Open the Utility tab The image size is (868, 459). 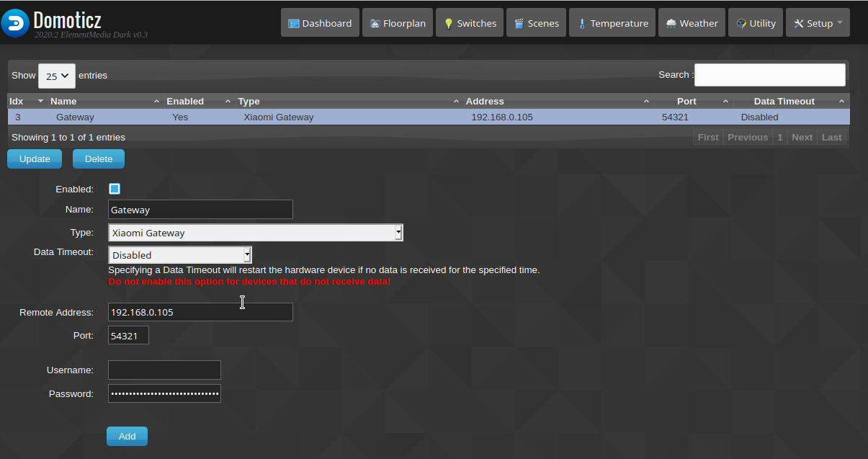tap(756, 23)
